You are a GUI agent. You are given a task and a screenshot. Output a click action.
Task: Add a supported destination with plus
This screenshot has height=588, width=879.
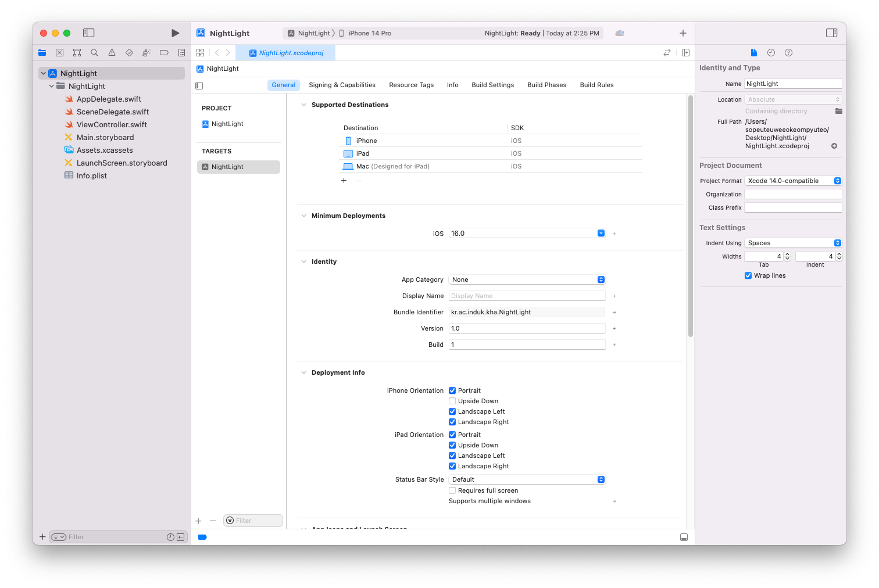(344, 181)
